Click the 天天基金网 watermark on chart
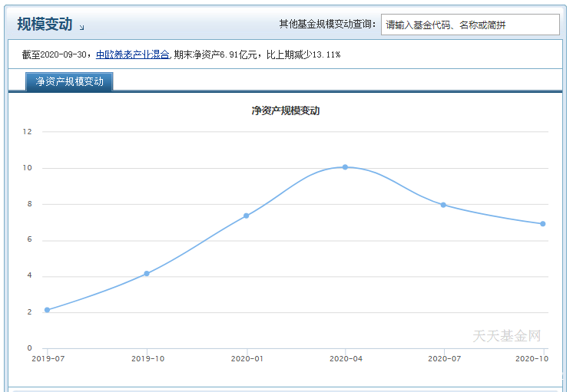Screen dimensions: 573x392 506,336
